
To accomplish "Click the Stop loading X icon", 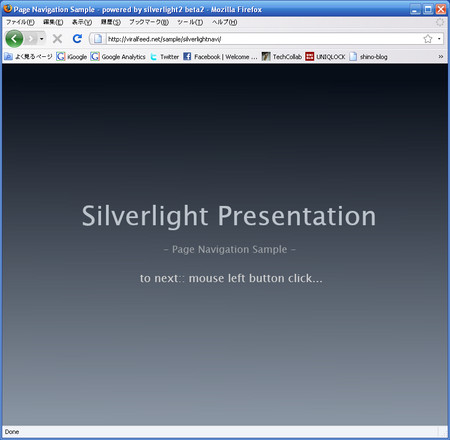I will 57,39.
